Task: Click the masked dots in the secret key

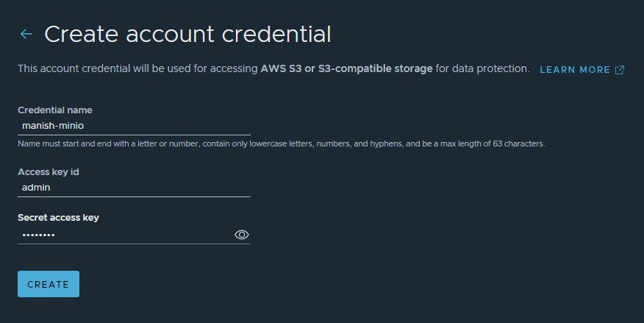Action: (39, 235)
